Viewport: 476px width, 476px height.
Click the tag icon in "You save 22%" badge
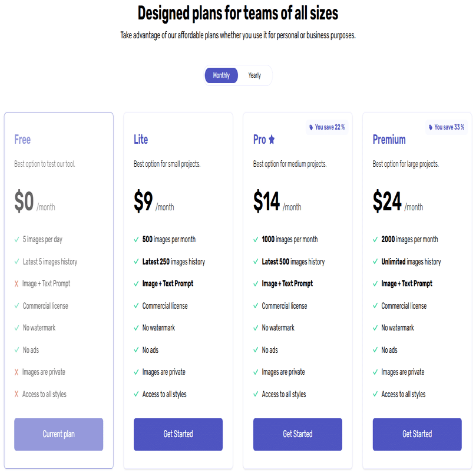[311, 127]
